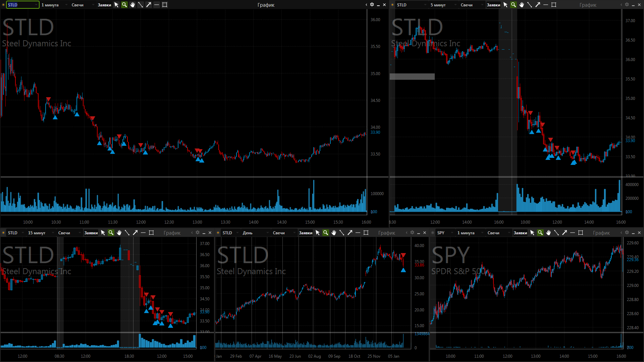Toggle Заявки in the daily STLD chart
The image size is (644, 362).
point(306,233)
